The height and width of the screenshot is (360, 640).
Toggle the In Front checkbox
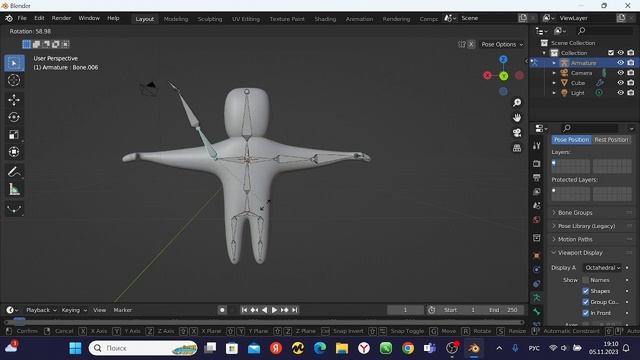(x=586, y=313)
